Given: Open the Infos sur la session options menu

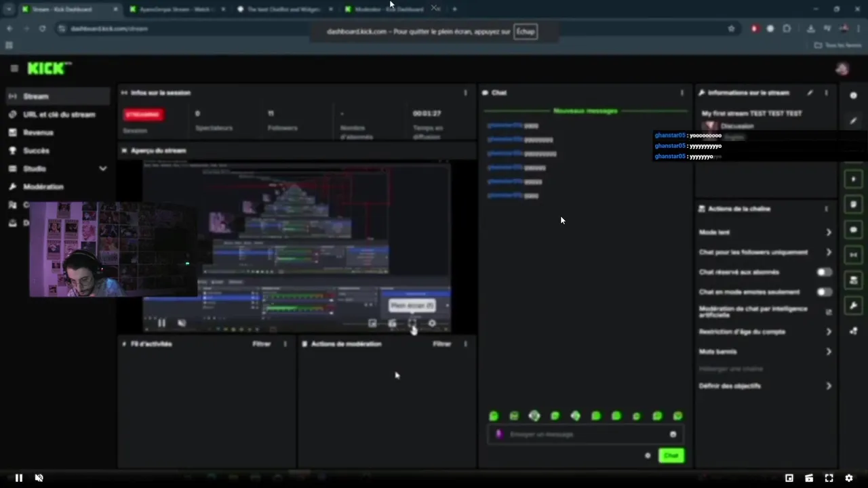Looking at the screenshot, I should point(465,93).
